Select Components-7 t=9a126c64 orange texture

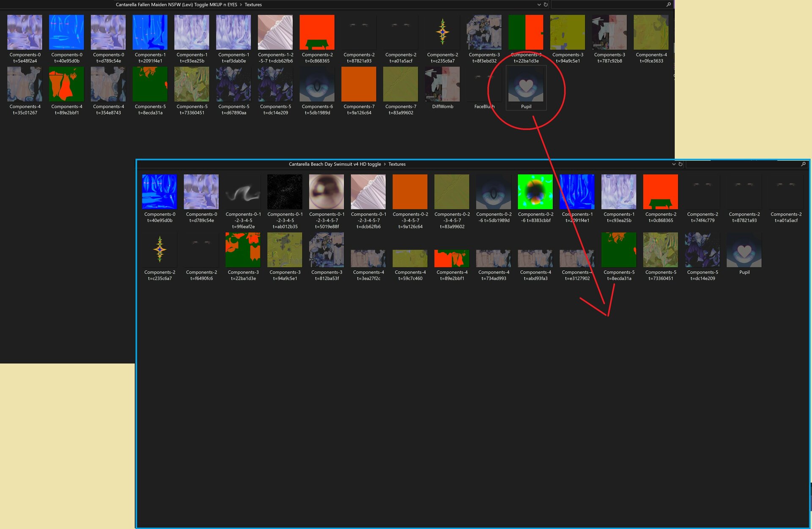click(x=359, y=91)
